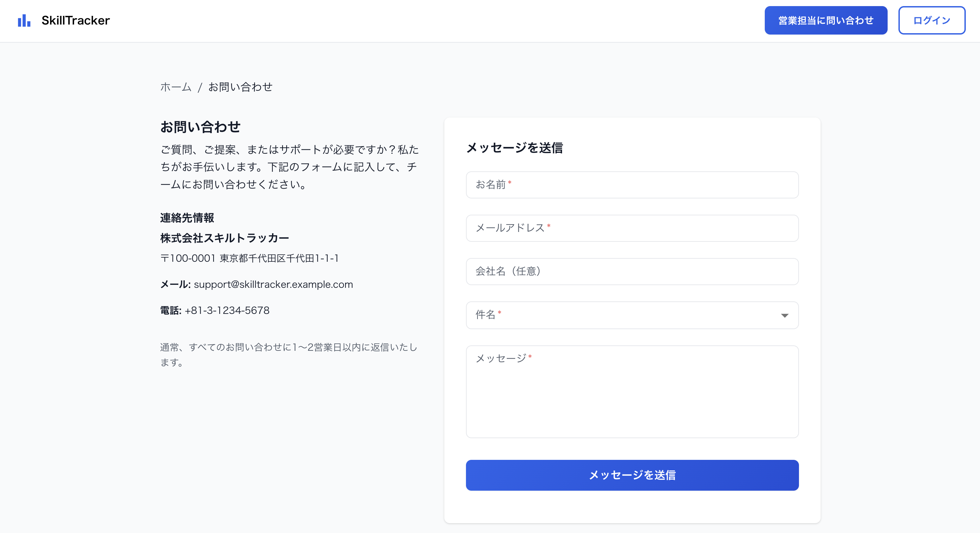980x533 pixels.
Task: Focus the メッセージ text area
Action: click(x=632, y=391)
